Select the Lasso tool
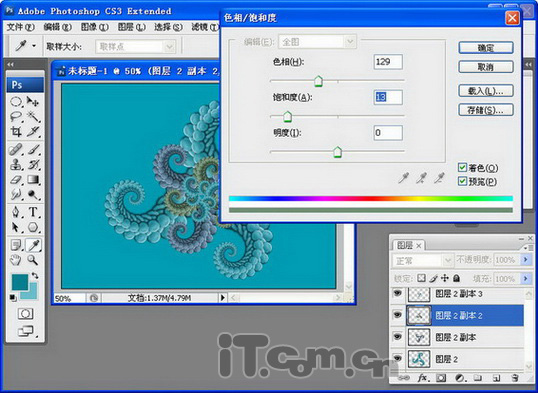The image size is (538, 393). (x=16, y=117)
